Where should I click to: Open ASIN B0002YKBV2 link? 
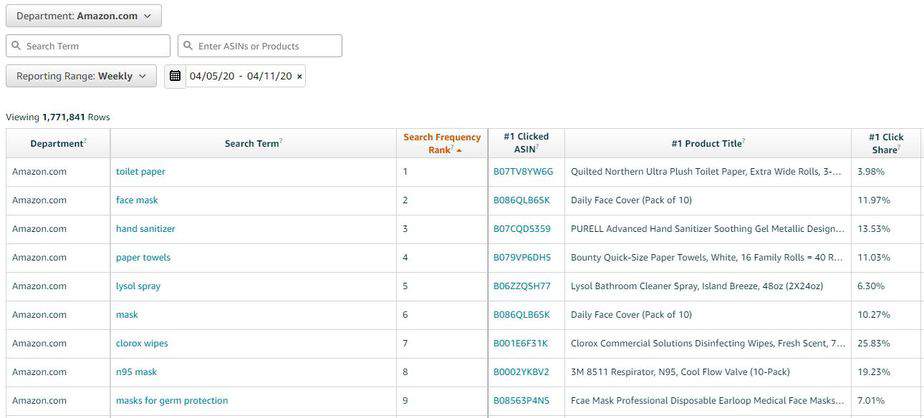coord(521,372)
